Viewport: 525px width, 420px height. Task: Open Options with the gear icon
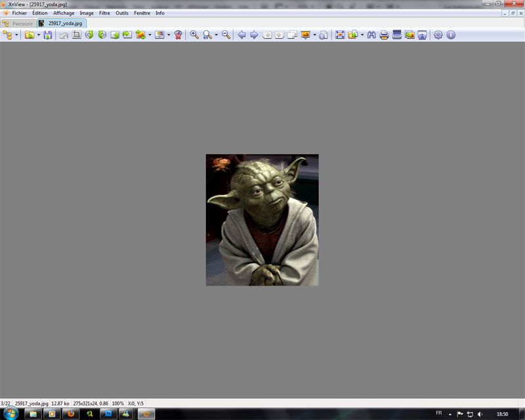(438, 35)
